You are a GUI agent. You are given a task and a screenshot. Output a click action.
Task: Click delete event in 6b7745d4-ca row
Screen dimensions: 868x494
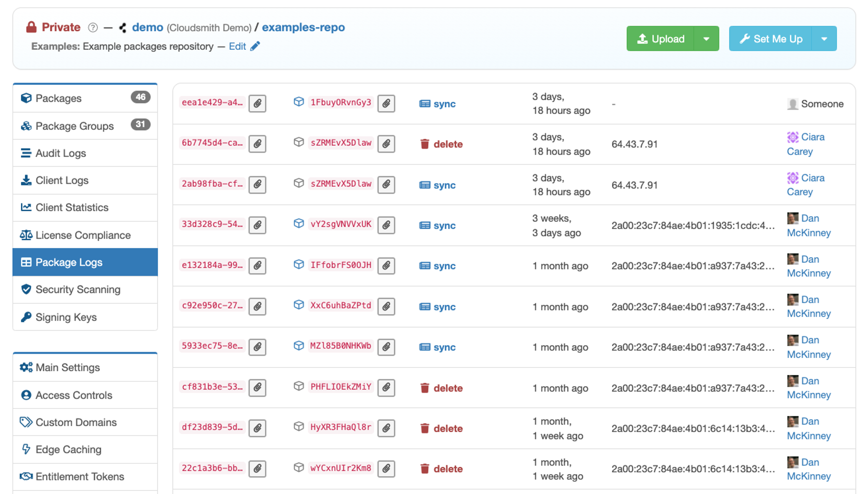441,144
